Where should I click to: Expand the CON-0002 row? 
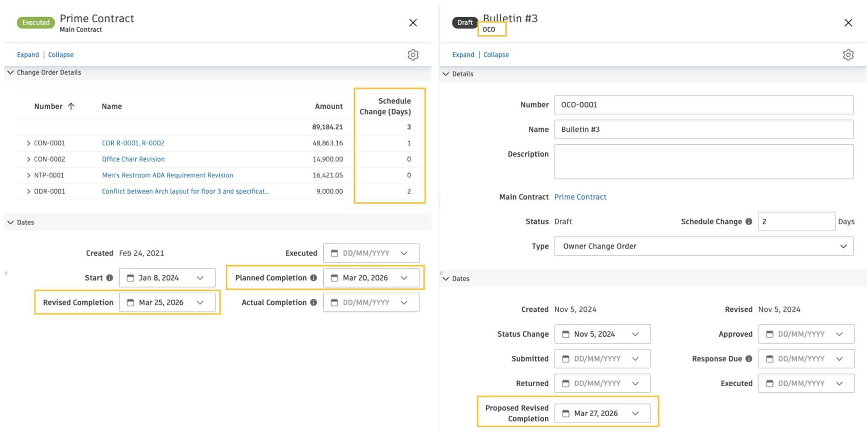(28, 159)
